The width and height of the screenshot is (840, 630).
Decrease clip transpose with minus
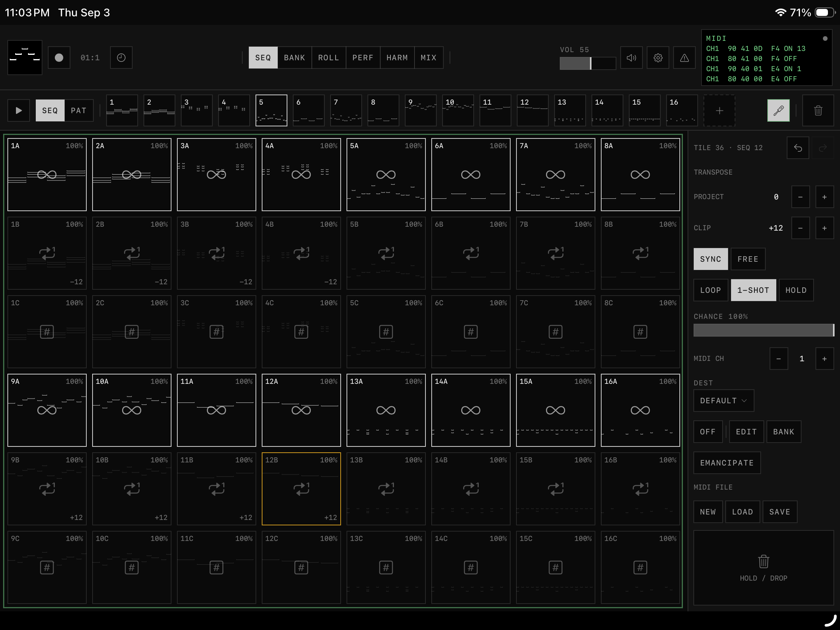click(800, 228)
